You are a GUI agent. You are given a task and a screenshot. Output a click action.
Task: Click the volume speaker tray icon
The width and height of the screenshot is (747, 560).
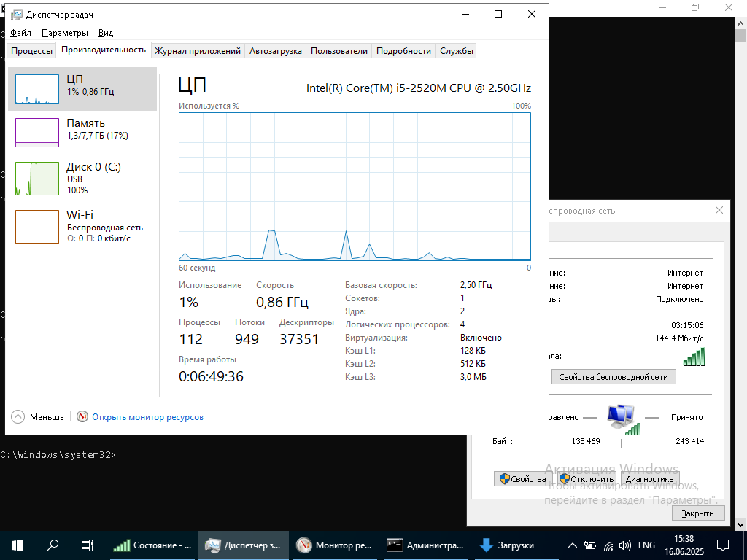pyautogui.click(x=624, y=545)
